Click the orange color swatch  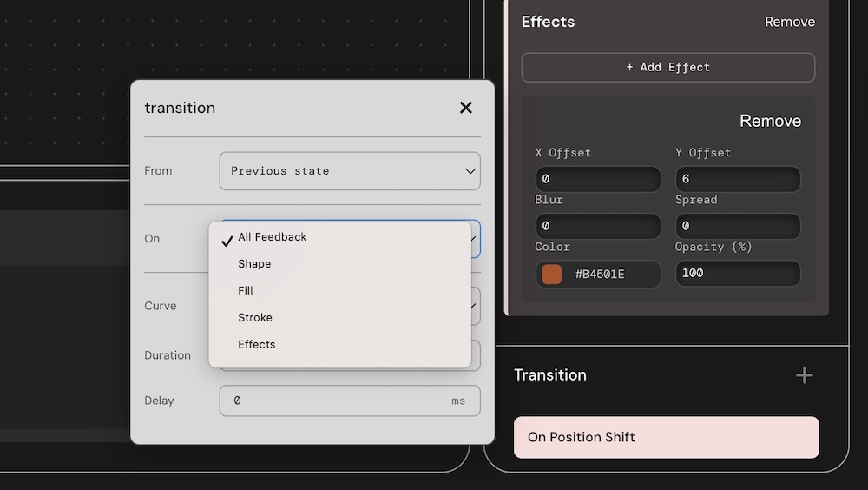pos(551,275)
